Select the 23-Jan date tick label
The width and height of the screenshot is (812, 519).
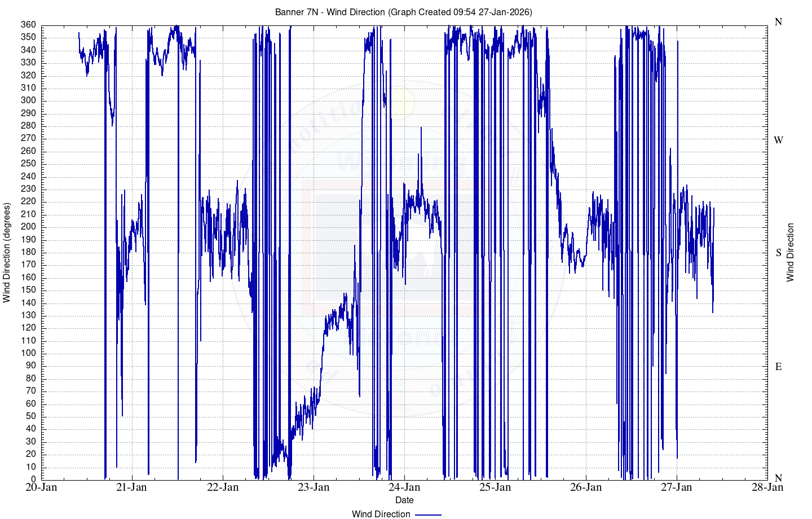(313, 487)
